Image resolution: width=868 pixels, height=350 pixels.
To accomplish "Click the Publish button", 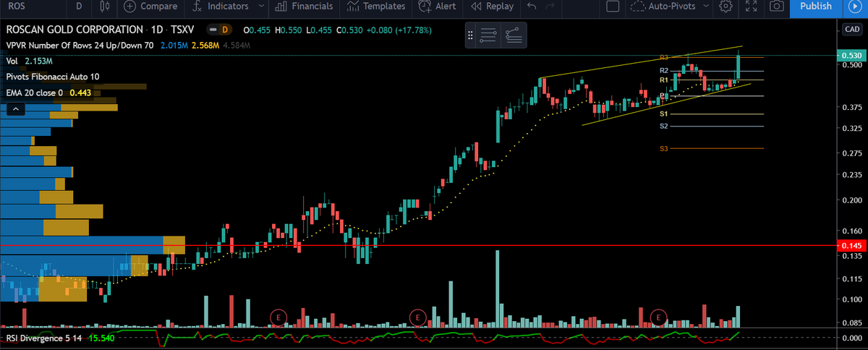I will [816, 7].
